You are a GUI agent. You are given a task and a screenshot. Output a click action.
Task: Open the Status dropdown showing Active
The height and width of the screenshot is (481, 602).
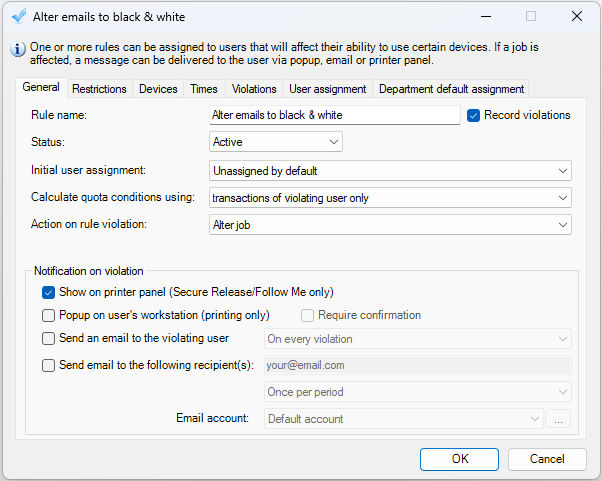276,142
